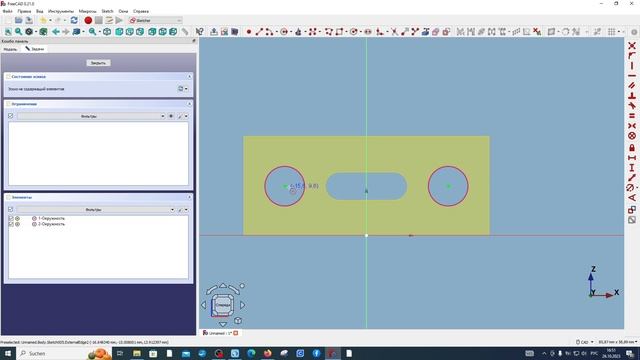Select the create slot tool
640x360 pixels.
[x=368, y=31]
